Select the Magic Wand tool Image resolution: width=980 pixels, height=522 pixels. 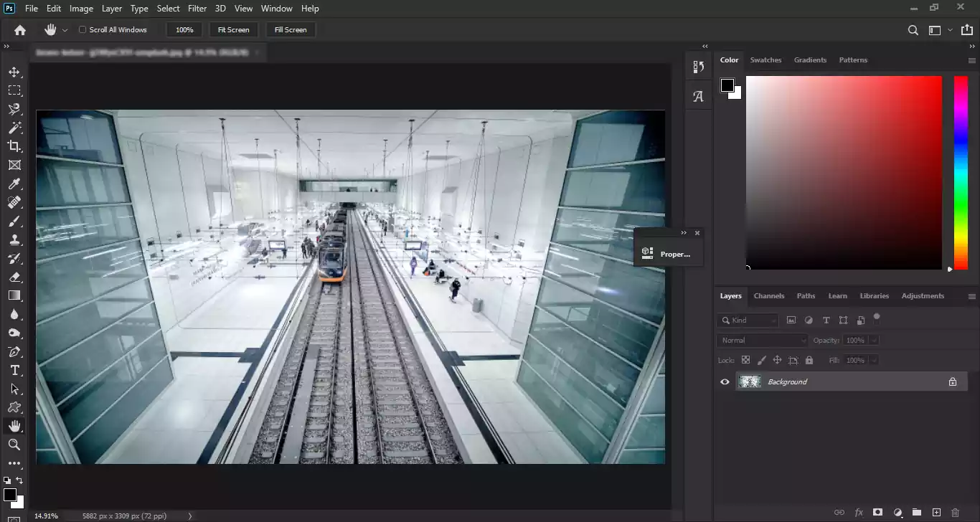point(14,128)
